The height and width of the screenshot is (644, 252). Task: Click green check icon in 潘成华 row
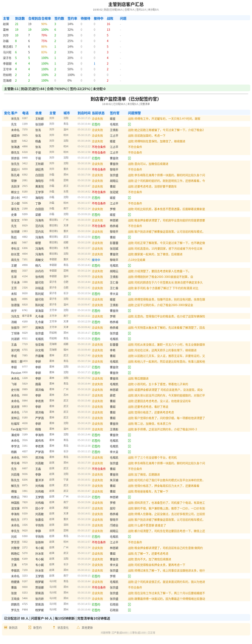pos(129,434)
